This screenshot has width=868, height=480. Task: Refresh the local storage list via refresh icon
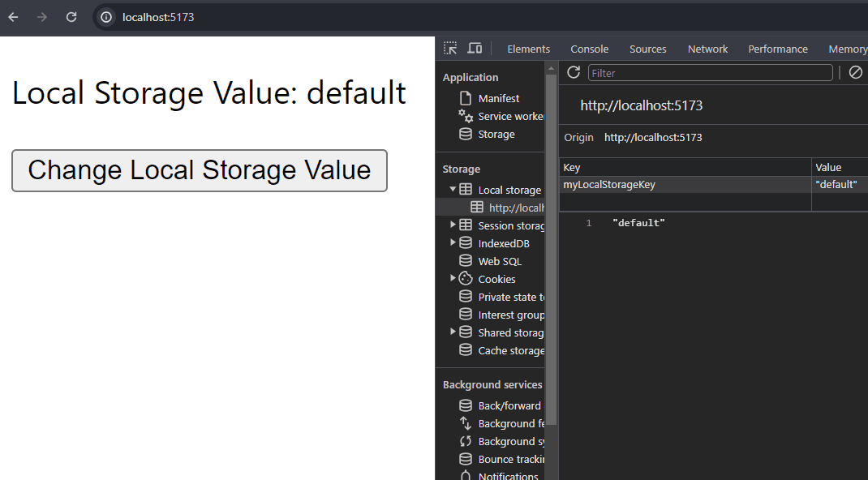(574, 72)
